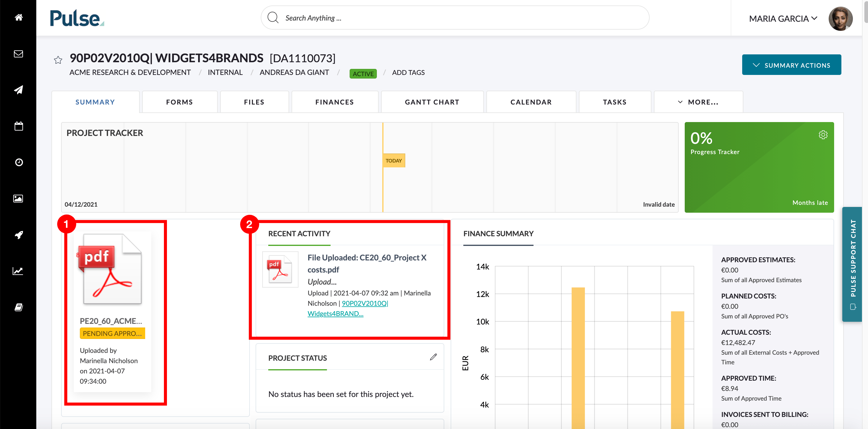
Task: Open the 90P02V2010Q| Widgets4BRAND... project link
Action: (348, 308)
